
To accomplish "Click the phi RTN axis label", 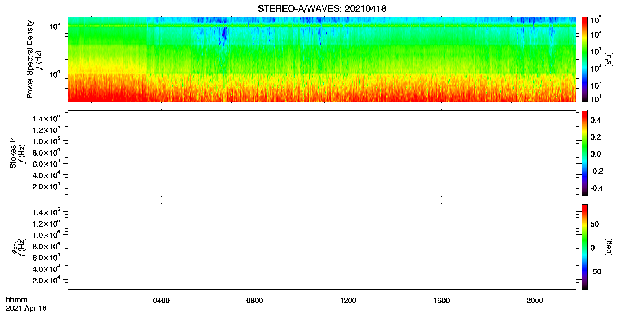I will [14, 247].
